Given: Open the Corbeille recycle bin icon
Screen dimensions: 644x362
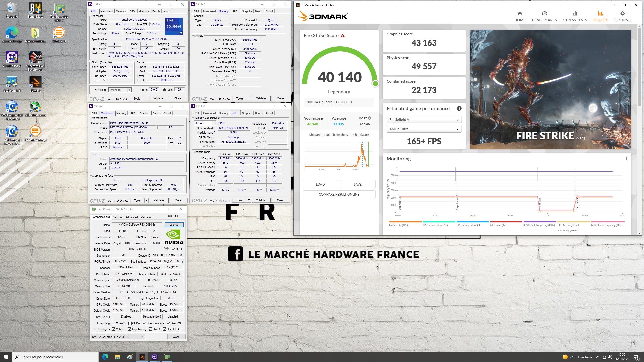Looking at the screenshot, I should pos(12,10).
